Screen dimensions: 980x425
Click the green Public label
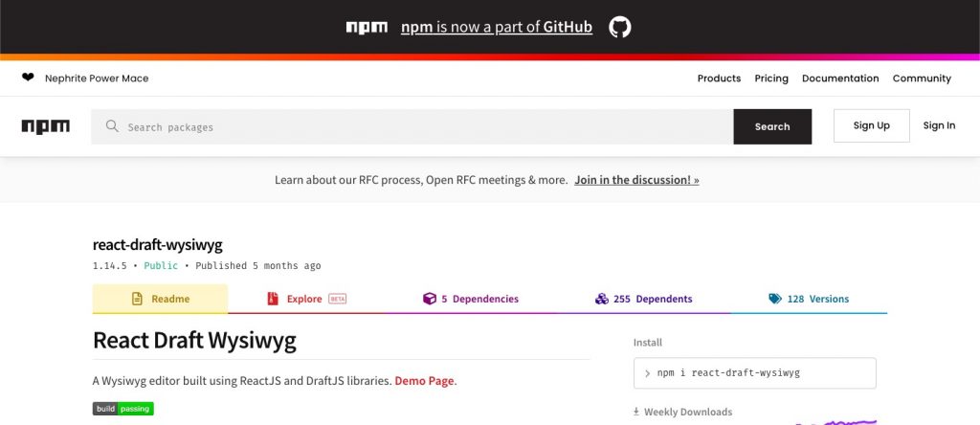pyautogui.click(x=161, y=266)
